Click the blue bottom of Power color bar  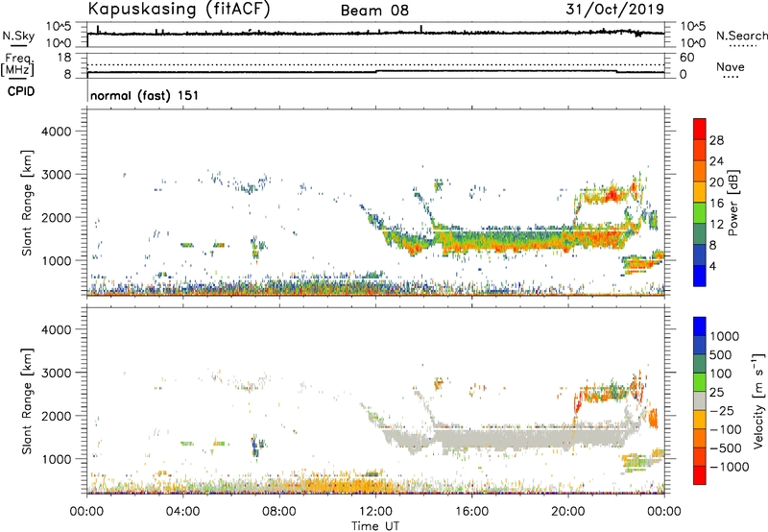[x=700, y=276]
